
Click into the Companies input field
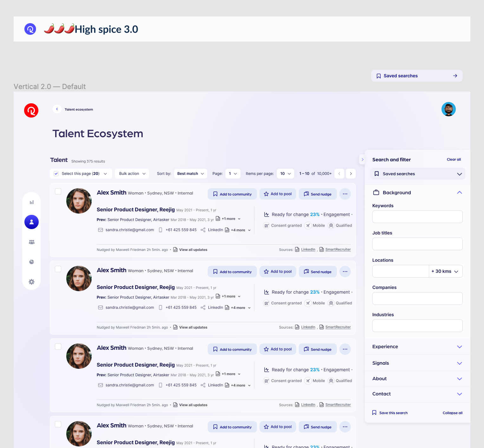(x=417, y=298)
